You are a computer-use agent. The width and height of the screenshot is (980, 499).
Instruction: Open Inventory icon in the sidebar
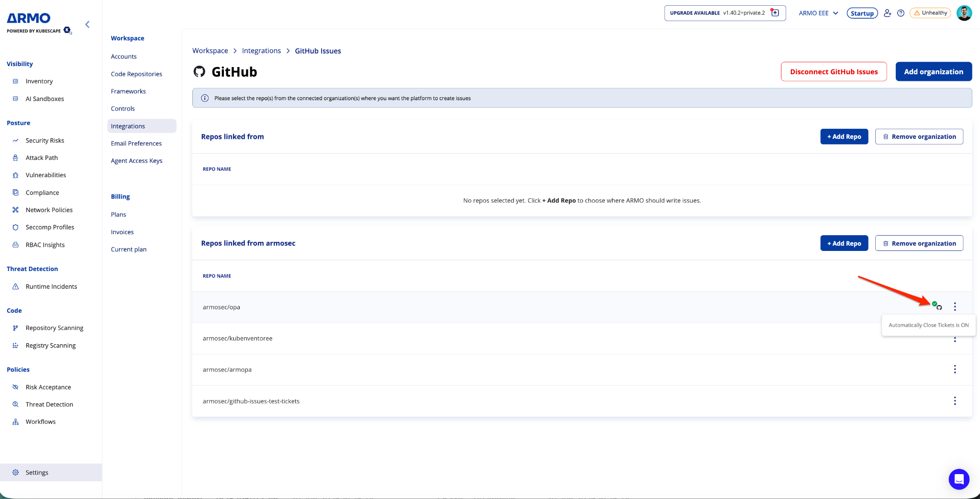point(15,81)
